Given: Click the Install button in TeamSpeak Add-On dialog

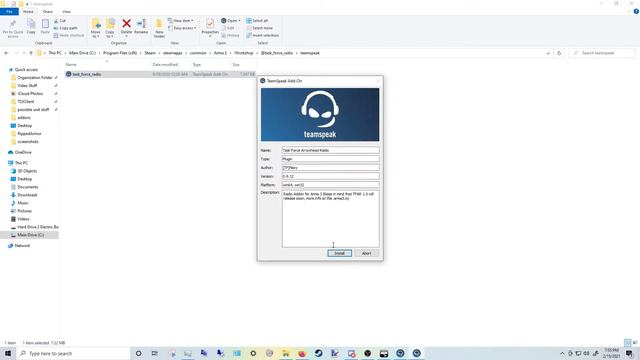Looking at the screenshot, I should (x=339, y=253).
